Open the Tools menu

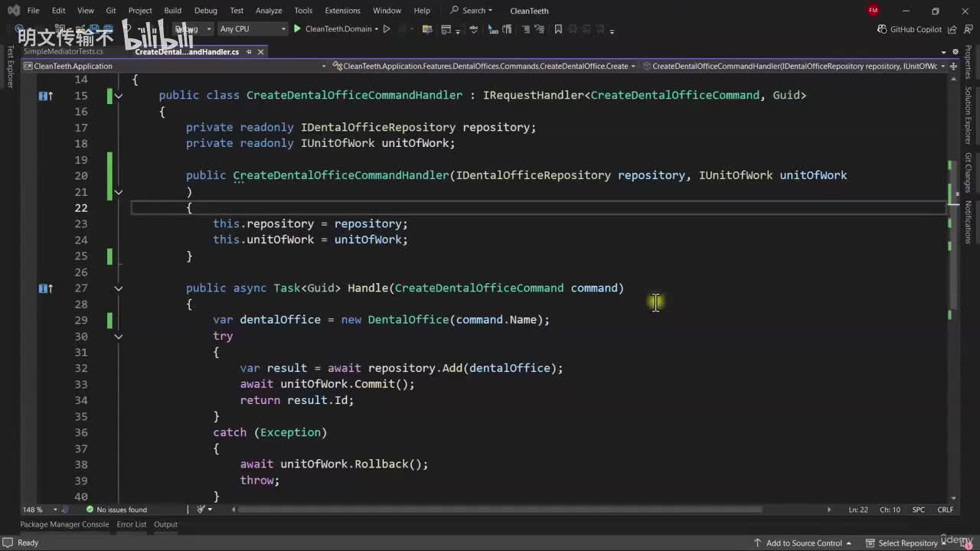[x=303, y=11]
